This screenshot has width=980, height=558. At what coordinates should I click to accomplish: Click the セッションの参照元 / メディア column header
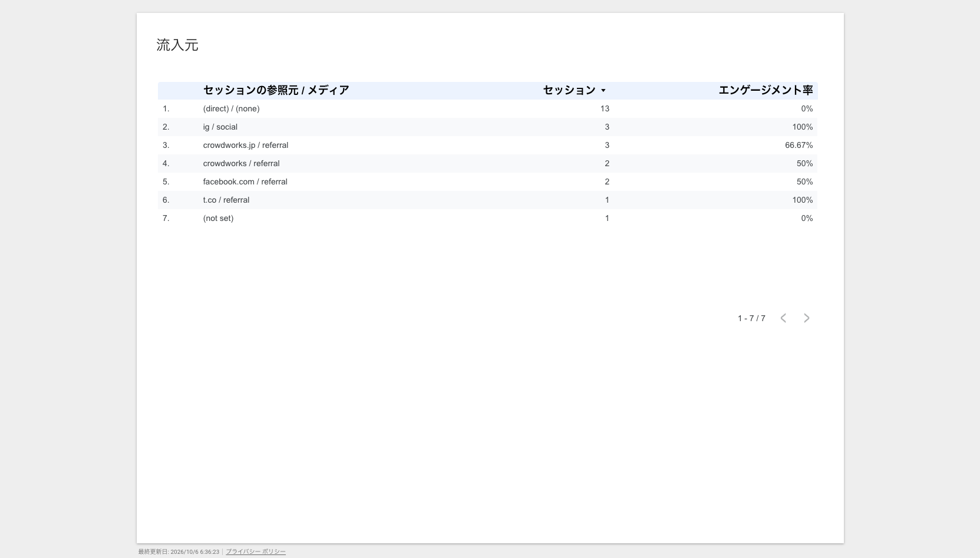pos(276,90)
